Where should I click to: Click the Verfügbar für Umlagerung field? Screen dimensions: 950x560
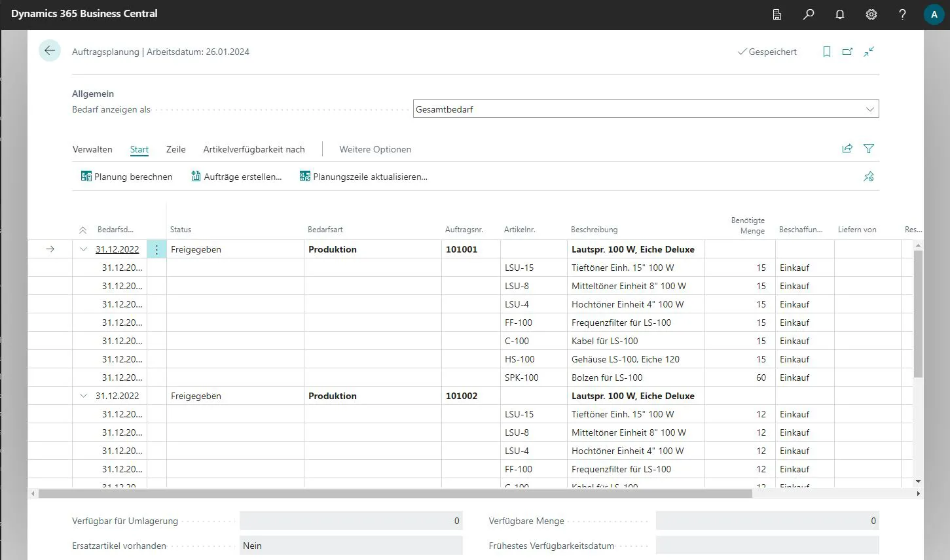pyautogui.click(x=351, y=521)
